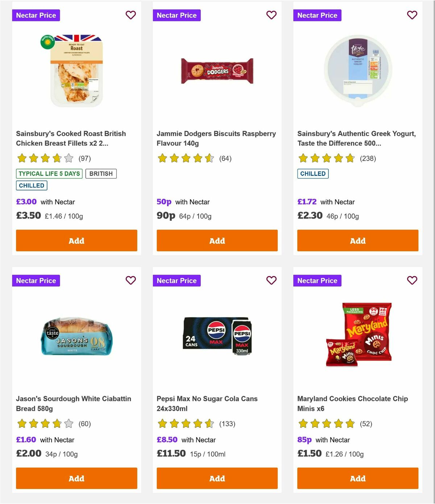Open the BRITISH tag on the chicken
Viewport: 435px width, 504px height.
[101, 174]
